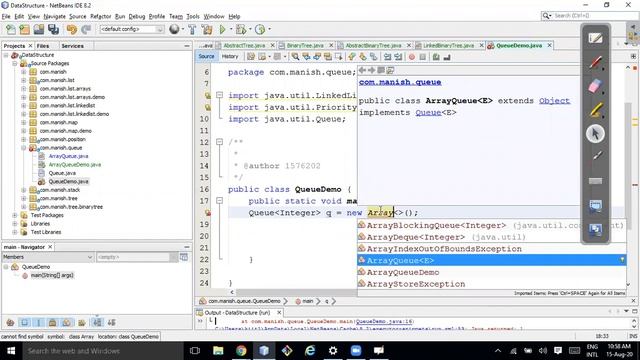Select Queue.java in the Projects tree
This screenshot has width=640, height=360.
62,173
